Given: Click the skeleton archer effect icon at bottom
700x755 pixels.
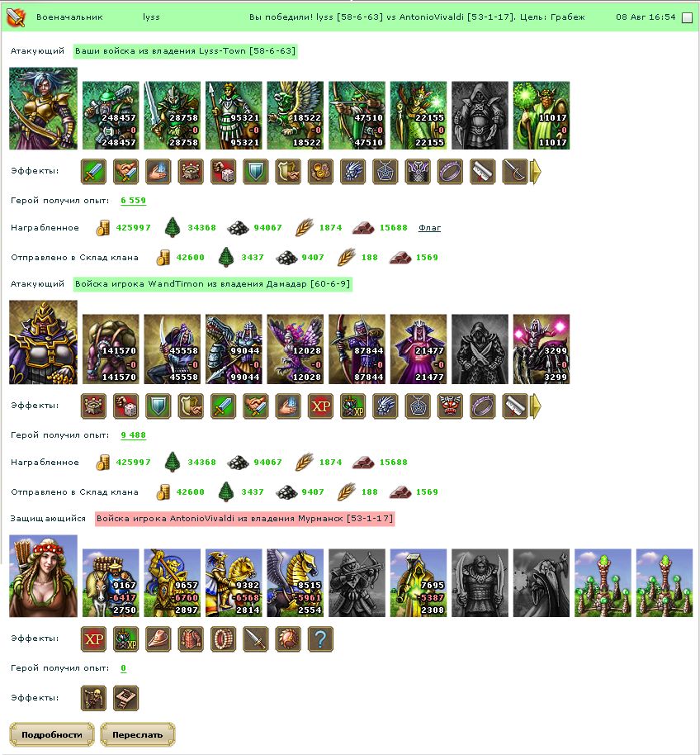Looking at the screenshot, I should point(93,698).
